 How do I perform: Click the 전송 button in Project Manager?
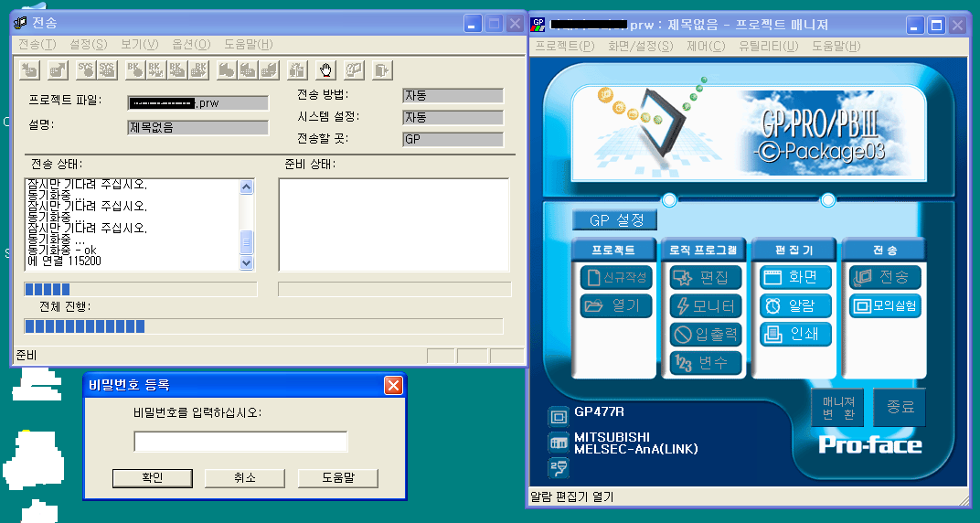[885, 277]
